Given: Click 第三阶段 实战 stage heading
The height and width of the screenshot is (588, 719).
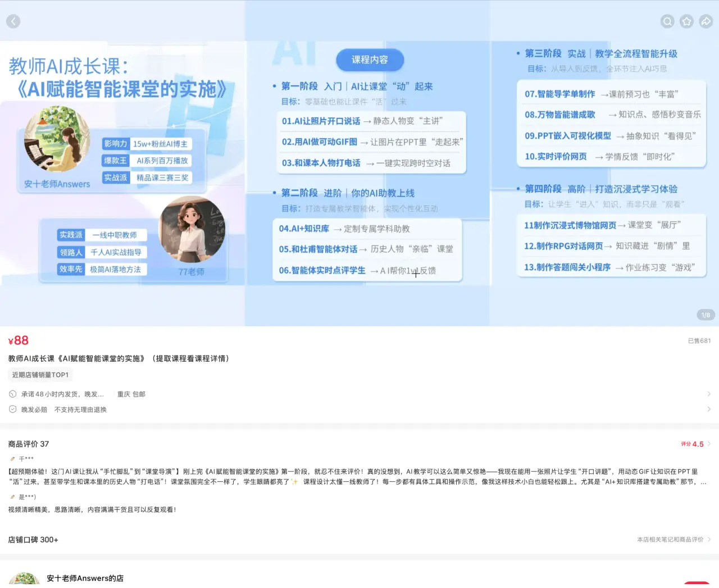Looking at the screenshot, I should click(600, 54).
